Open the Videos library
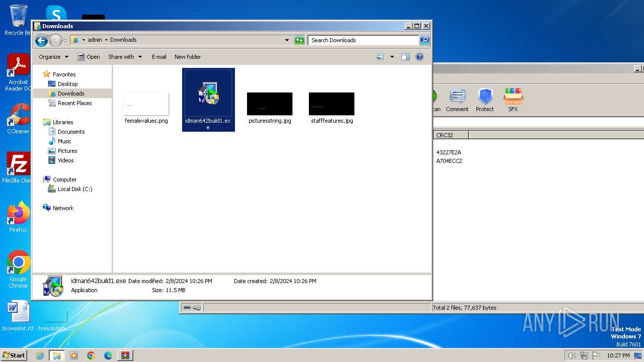The height and width of the screenshot is (362, 644). click(x=65, y=160)
